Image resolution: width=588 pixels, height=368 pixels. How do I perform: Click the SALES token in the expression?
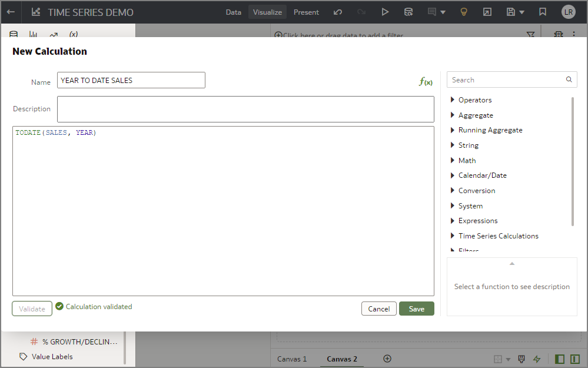click(x=57, y=132)
